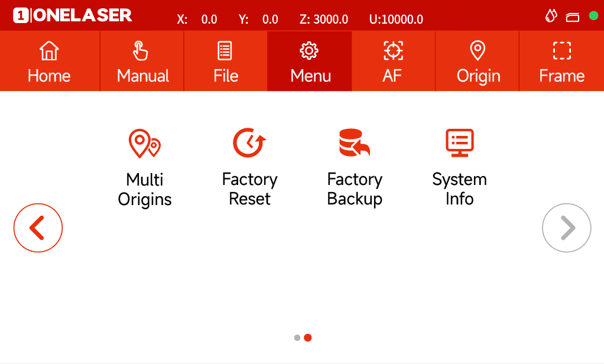The height and width of the screenshot is (364, 604).
Task: Check the water cooling status icon
Action: click(x=550, y=17)
